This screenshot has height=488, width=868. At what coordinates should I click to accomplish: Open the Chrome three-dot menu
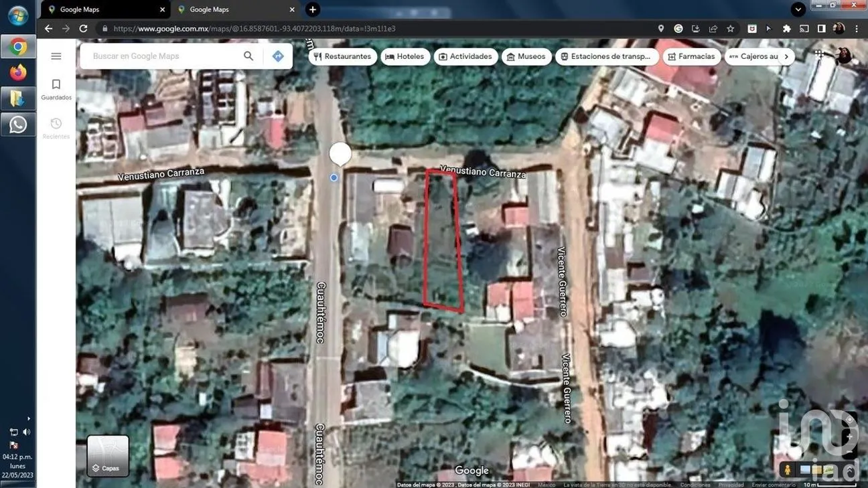[x=857, y=29]
